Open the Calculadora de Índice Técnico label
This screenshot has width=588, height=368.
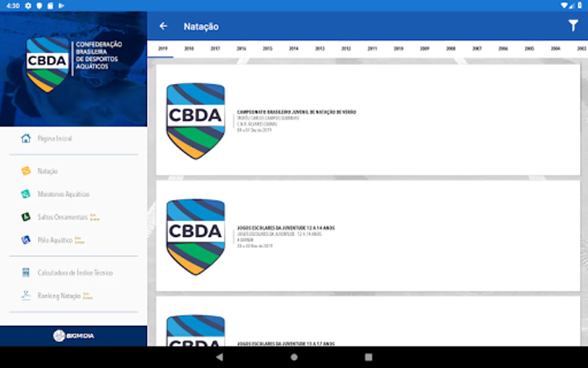(75, 273)
